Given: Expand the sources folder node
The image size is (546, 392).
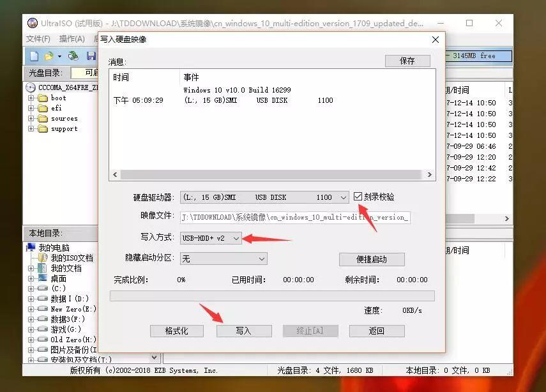Looking at the screenshot, I should click(x=31, y=118).
